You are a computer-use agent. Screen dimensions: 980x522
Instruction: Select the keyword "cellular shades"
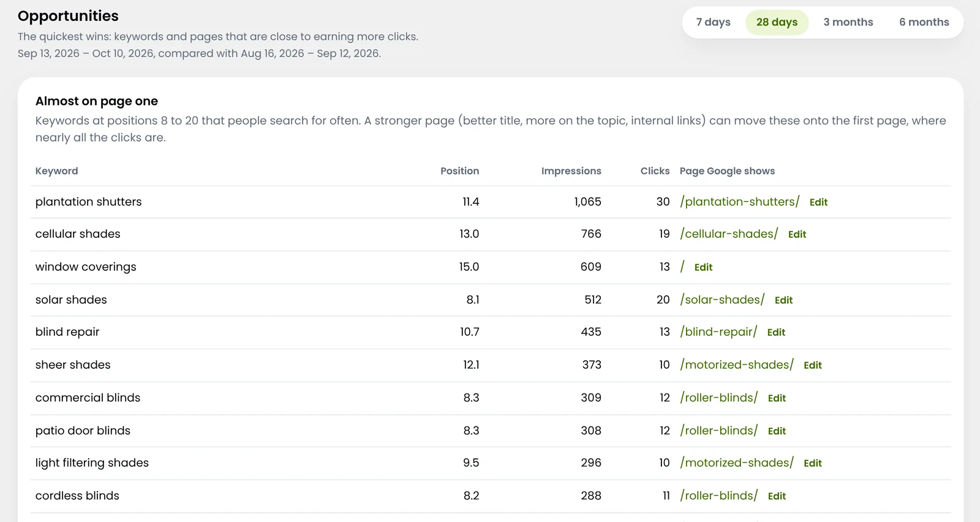point(78,234)
